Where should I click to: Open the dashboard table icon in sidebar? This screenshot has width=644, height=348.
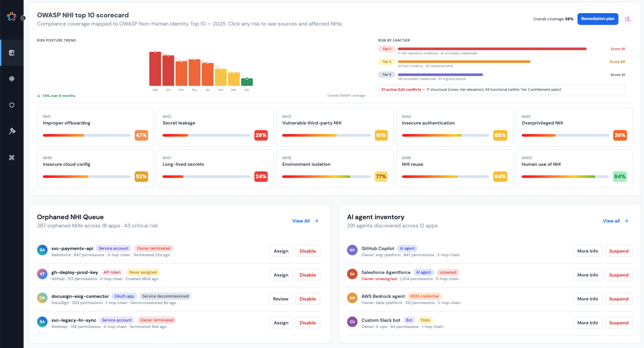12,53
